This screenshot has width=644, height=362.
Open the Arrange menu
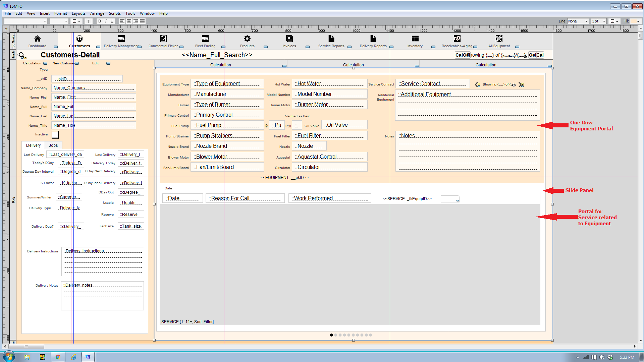[97, 13]
